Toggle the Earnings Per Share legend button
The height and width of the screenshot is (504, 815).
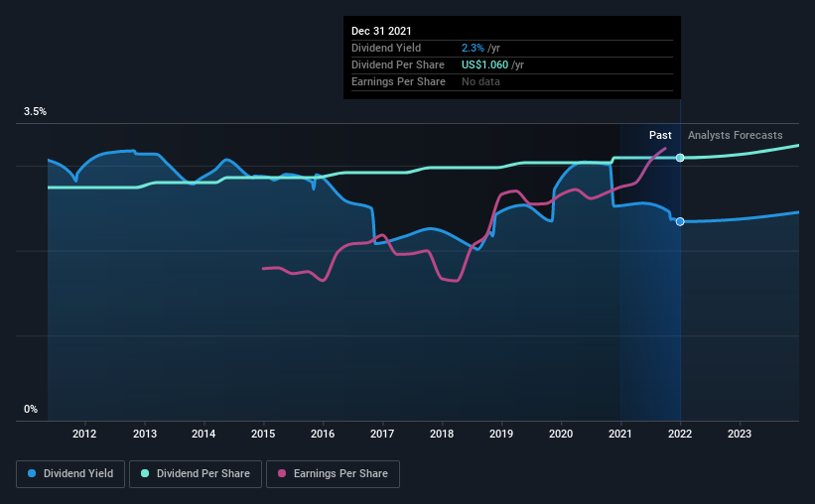point(333,474)
